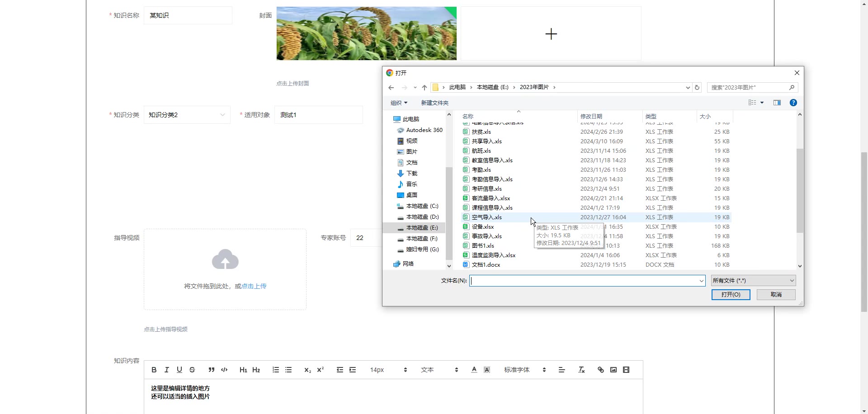Click 新建文件夹 to create a folder

pyautogui.click(x=435, y=103)
